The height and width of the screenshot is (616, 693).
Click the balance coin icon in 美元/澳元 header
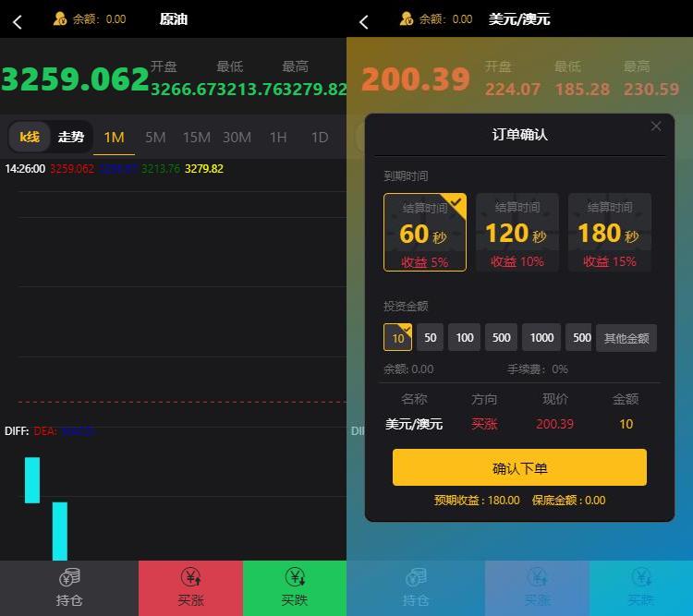[x=407, y=18]
